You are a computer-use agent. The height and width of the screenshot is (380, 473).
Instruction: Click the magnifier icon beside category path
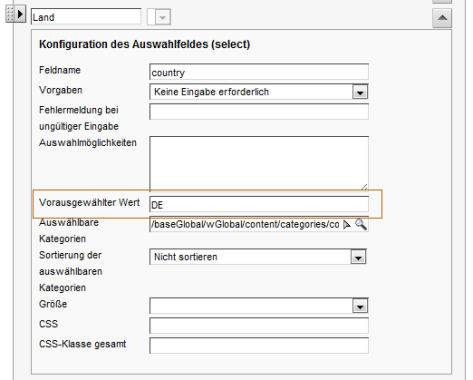point(361,224)
